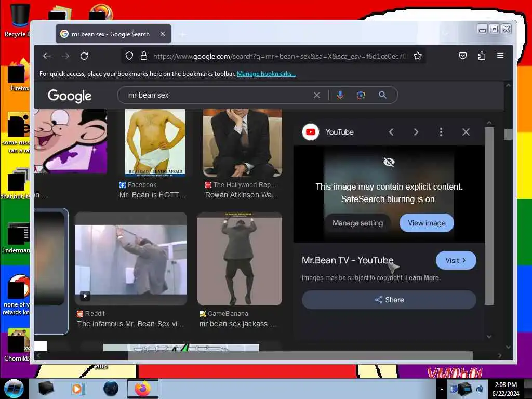Click the site security padlock icon
532x399 pixels.
point(144,56)
